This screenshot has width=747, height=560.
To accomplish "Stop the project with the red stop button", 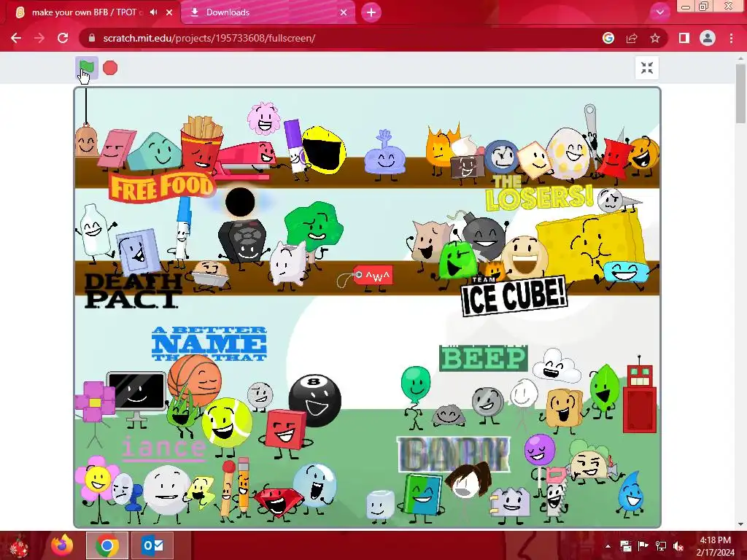I will tap(110, 68).
